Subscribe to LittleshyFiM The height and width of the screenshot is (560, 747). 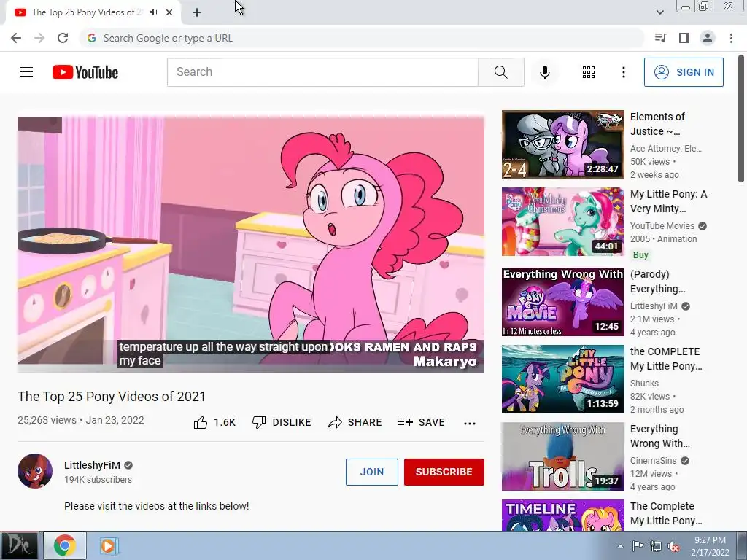tap(444, 472)
